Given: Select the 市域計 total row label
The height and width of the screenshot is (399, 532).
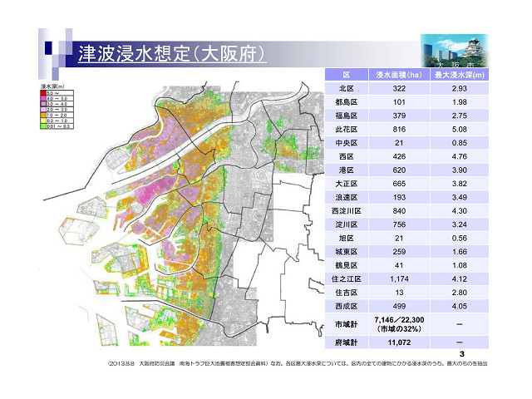Looking at the screenshot, I should (x=347, y=323).
